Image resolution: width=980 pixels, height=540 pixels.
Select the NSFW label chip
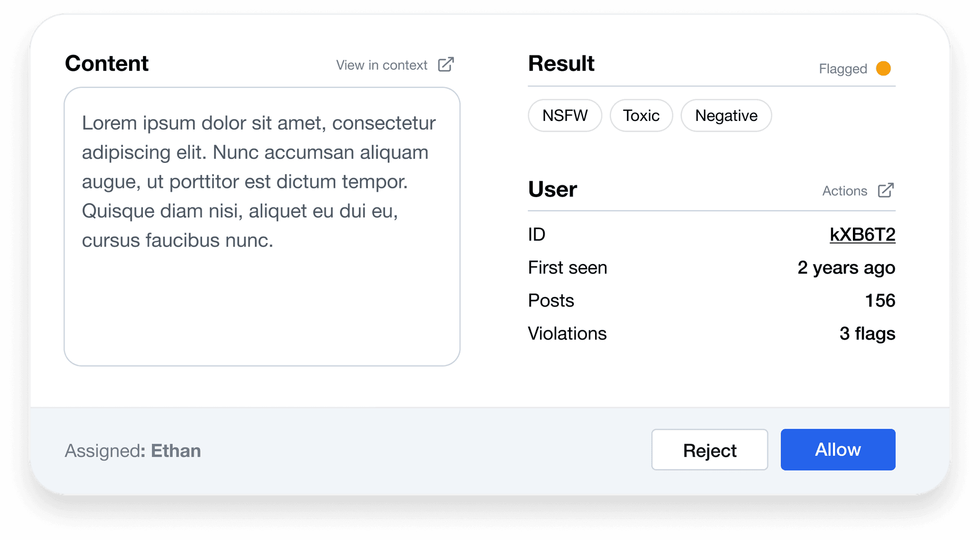[x=565, y=115]
